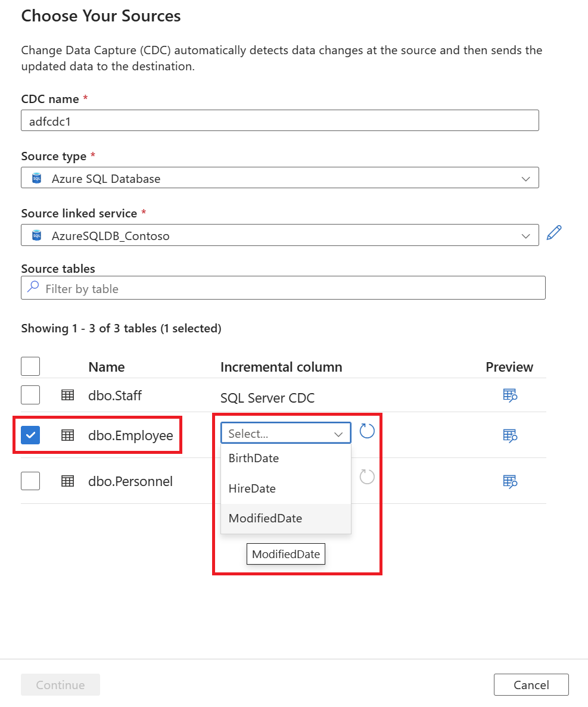Preview data for dbo.Personnel table
588x707 pixels.
coord(509,481)
